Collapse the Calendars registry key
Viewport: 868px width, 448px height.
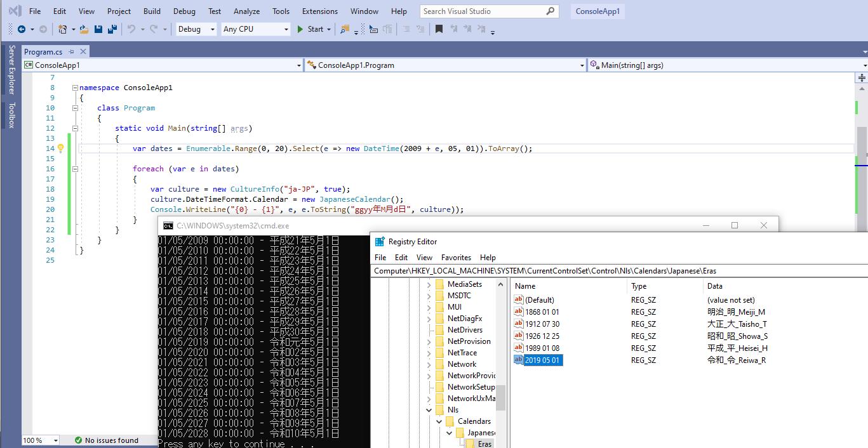click(x=438, y=421)
